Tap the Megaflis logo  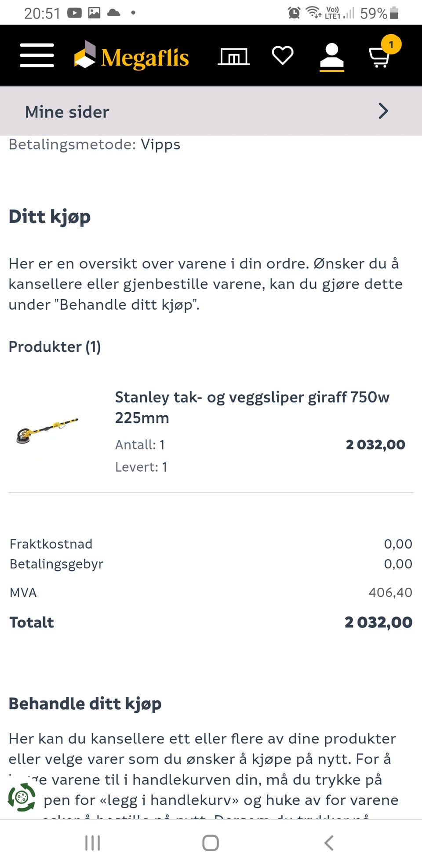[x=131, y=56]
